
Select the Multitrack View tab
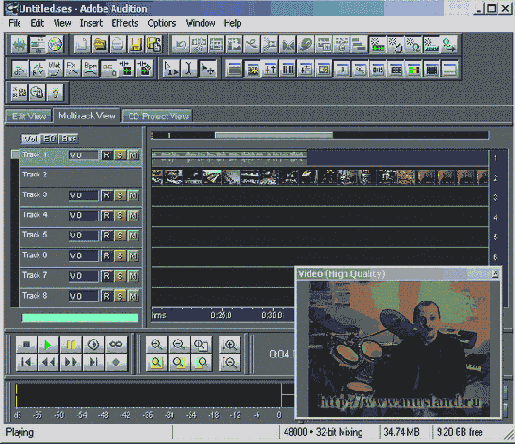87,115
